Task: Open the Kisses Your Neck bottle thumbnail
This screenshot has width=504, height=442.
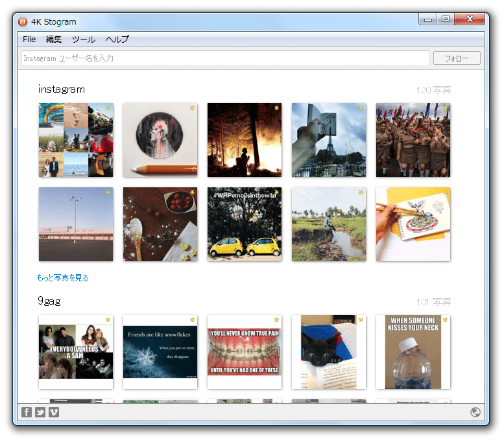Action: click(x=413, y=352)
